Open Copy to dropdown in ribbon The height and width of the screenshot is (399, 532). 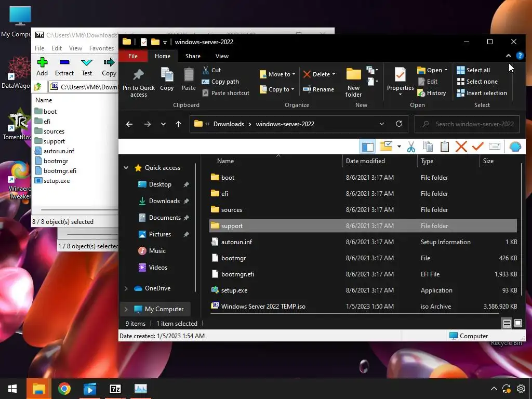click(277, 89)
